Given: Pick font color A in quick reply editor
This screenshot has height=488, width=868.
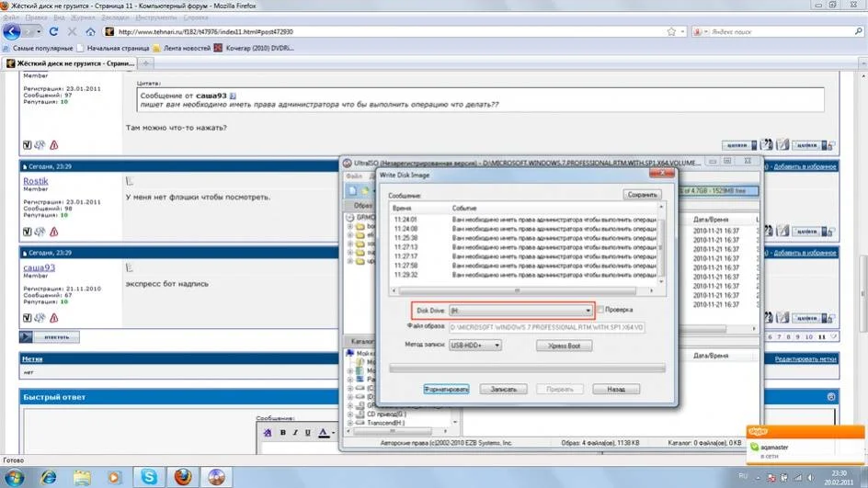Looking at the screenshot, I should (324, 433).
